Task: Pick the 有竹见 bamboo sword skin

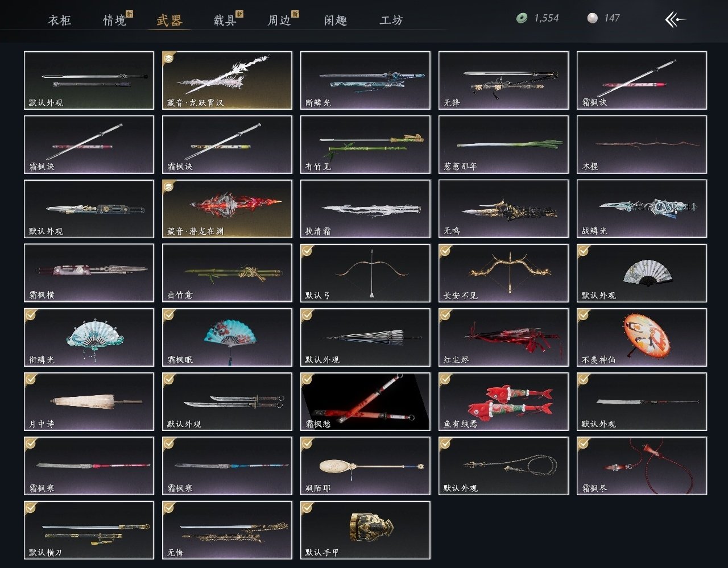Action: coord(365,144)
